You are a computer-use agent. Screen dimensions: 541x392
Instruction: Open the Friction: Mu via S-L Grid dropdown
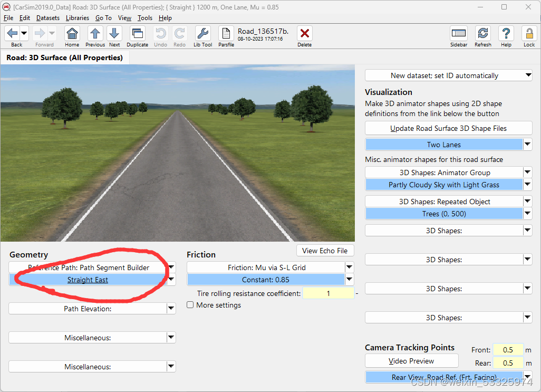click(x=349, y=267)
